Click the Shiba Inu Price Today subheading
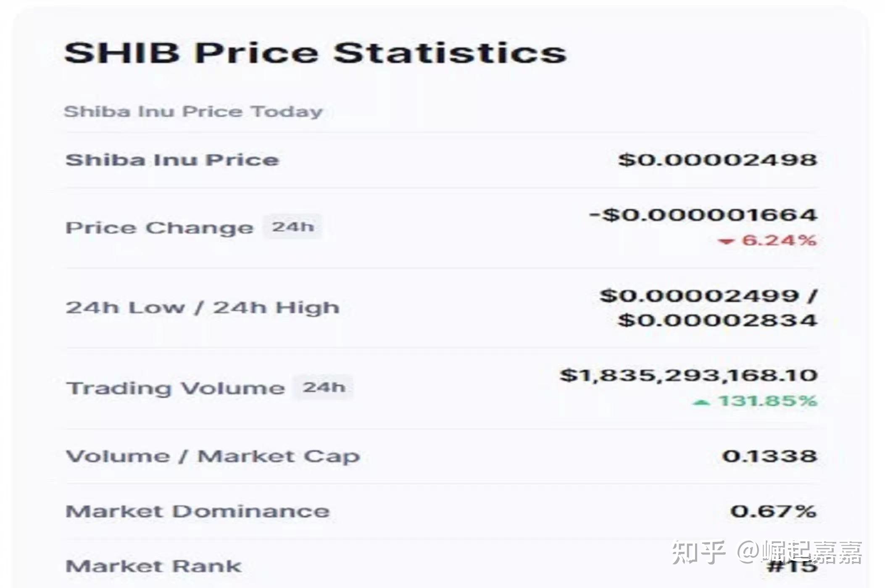 [193, 112]
